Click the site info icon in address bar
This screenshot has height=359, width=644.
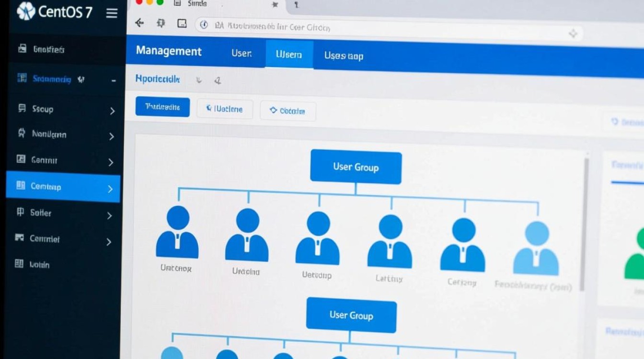tap(204, 25)
